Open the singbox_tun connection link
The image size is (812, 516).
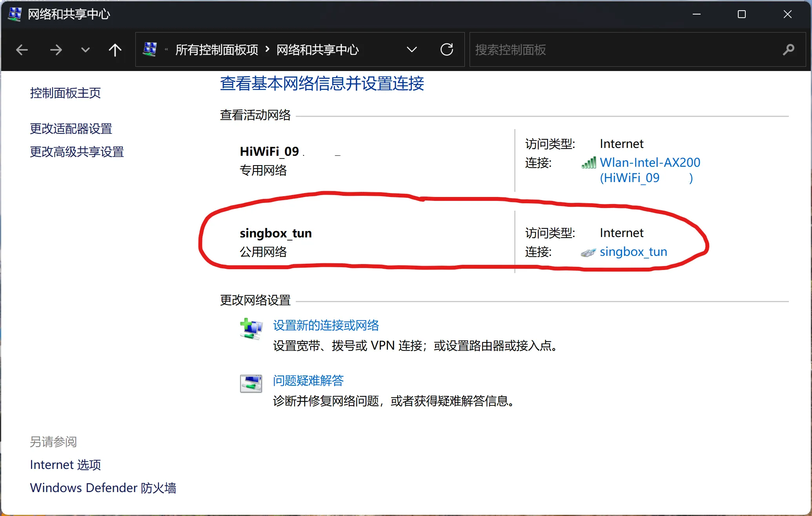pyautogui.click(x=633, y=252)
